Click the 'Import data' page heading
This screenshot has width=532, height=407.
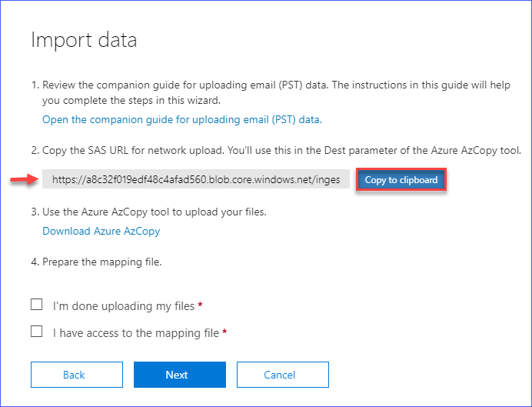tap(84, 40)
